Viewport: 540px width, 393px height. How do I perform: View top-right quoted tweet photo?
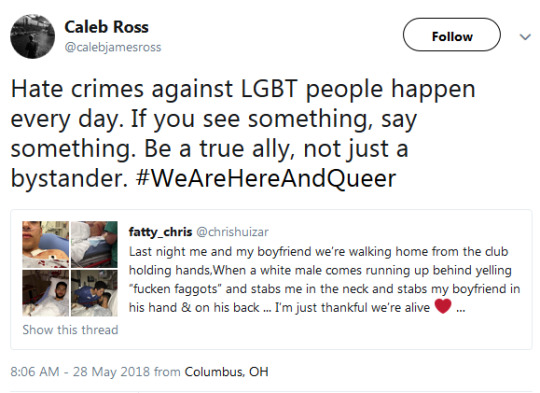click(x=94, y=245)
